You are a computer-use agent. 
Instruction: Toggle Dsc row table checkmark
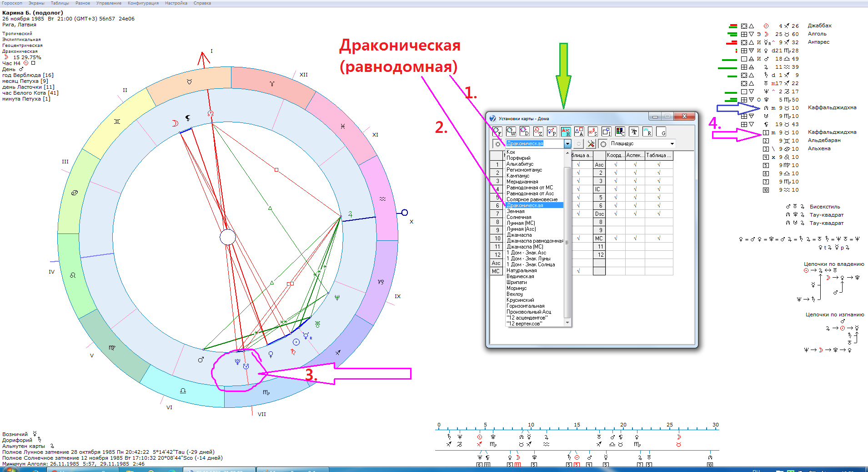coord(659,214)
